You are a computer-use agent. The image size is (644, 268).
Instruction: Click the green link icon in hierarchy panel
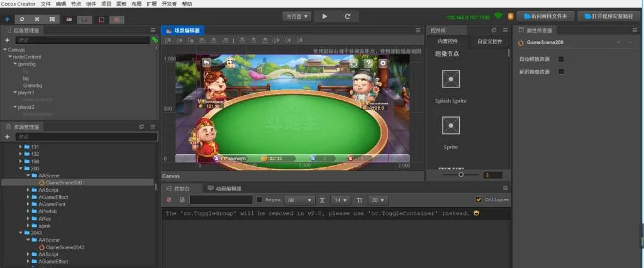point(155,40)
